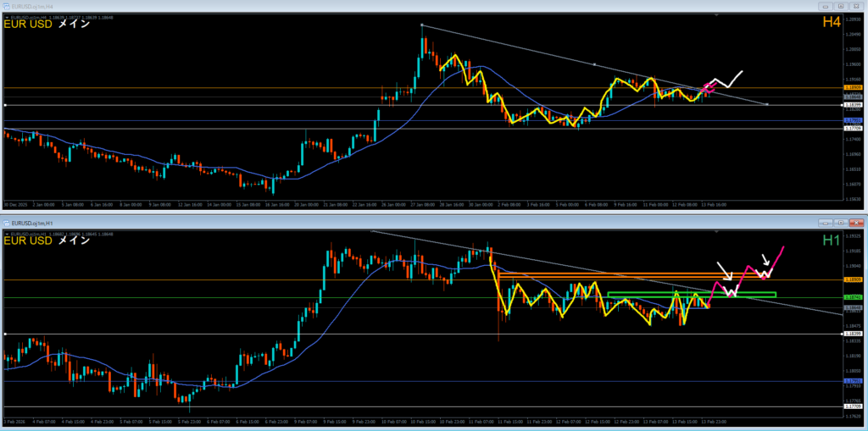Restore the EURUSD H4 chart window
Screen dimensions: 868x431
(x=841, y=6)
